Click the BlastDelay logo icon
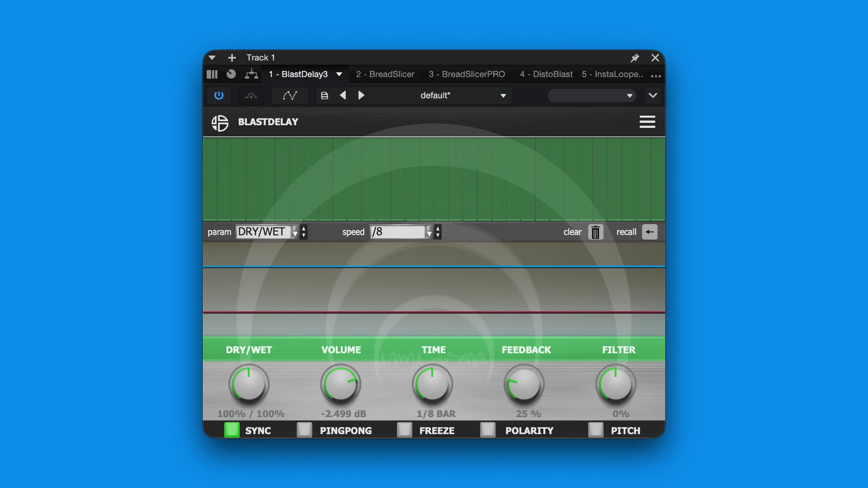 pyautogui.click(x=220, y=122)
